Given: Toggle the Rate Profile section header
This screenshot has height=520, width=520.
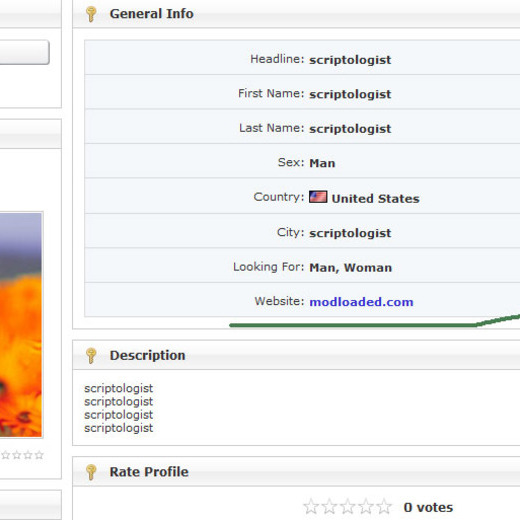Looking at the screenshot, I should [x=296, y=472].
